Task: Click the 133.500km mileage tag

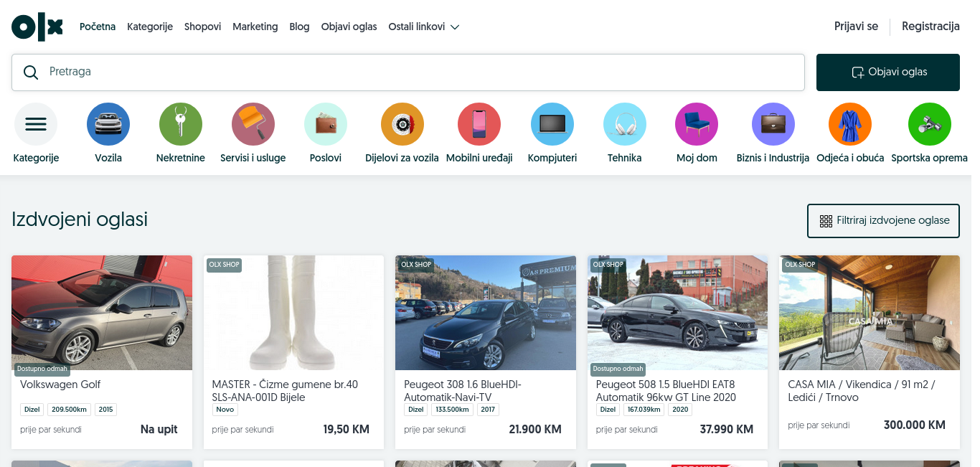Action: 453,410
